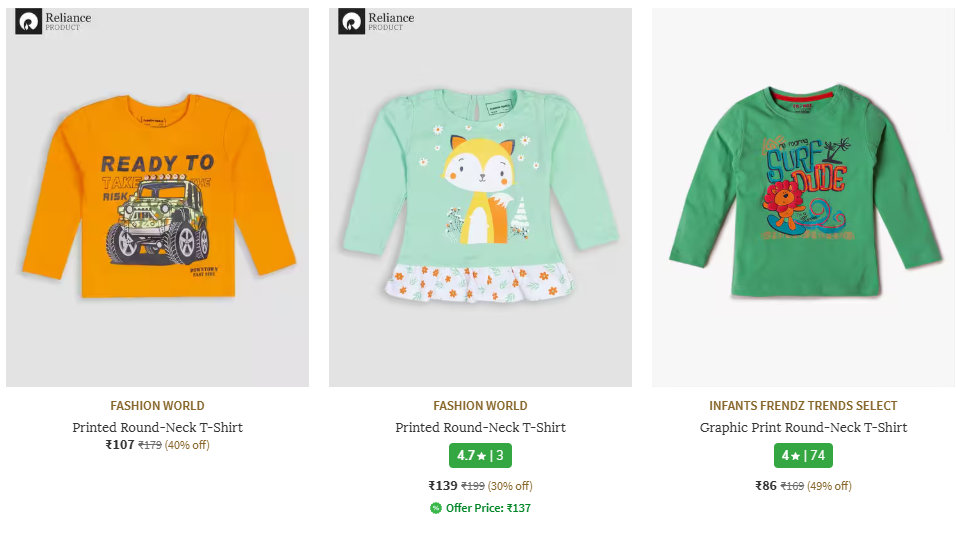Click the Reliance logo on the orange shirt

point(52,21)
